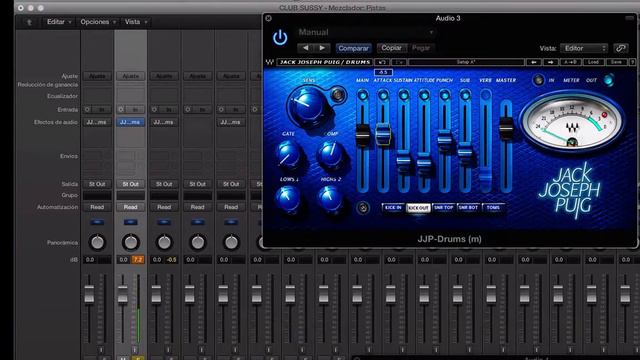Click the Waves undo button

point(382,62)
